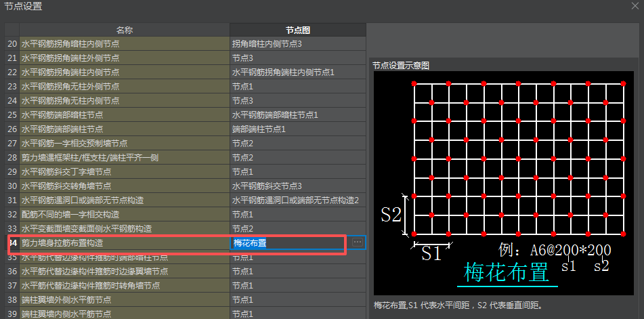
Task: Select row 29 水平钢筋斜交丁字墙节点
Action: pos(125,171)
